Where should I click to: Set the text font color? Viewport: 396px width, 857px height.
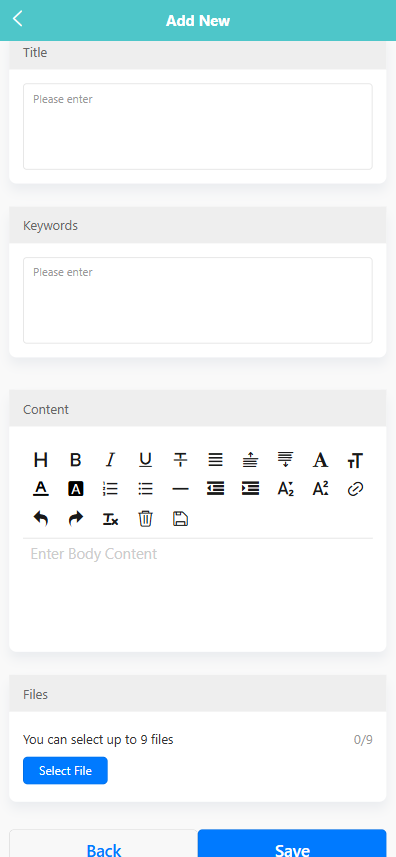coord(40,489)
